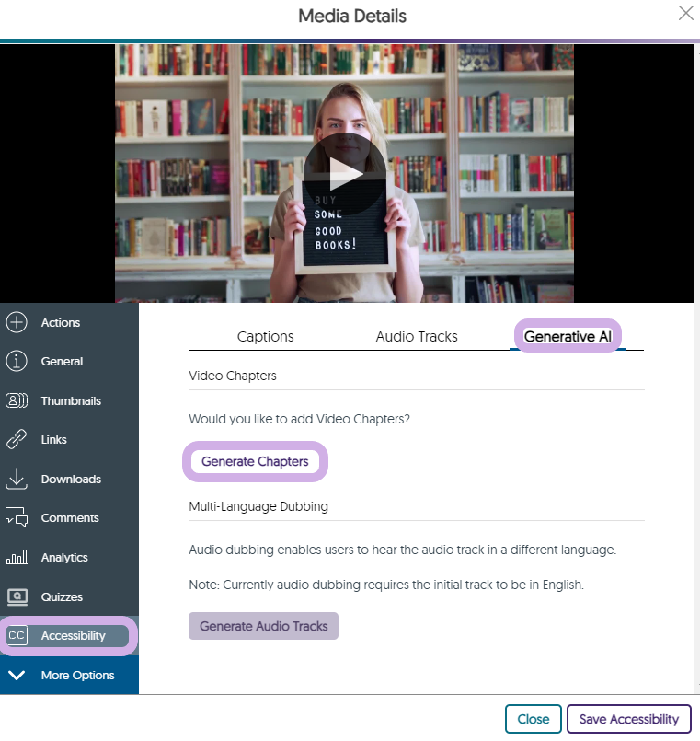
Task: Switch to the Captions tab
Action: click(265, 337)
